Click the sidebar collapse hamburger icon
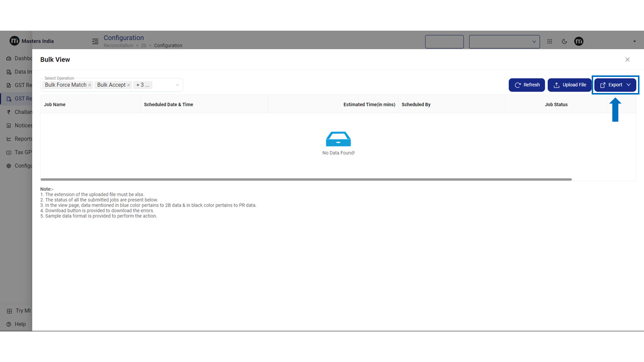 [x=95, y=41]
